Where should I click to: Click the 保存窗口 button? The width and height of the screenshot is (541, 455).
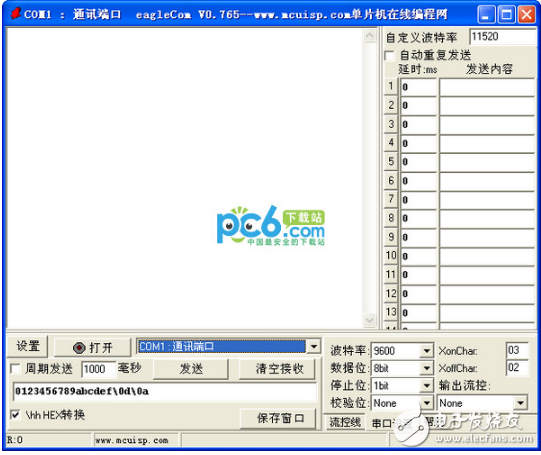[279, 418]
